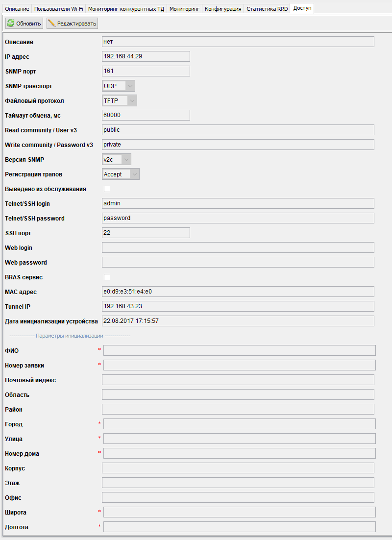
Task: Switch to the Описание tab
Action: point(17,9)
